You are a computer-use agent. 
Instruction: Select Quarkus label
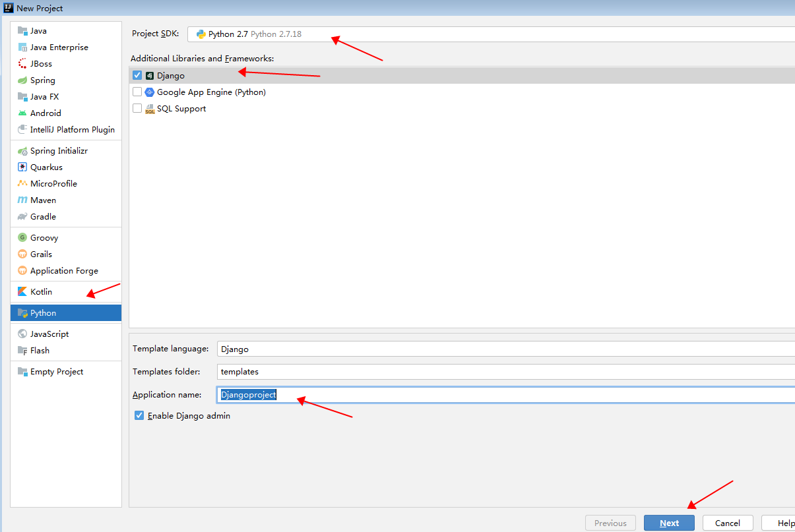[x=46, y=167]
